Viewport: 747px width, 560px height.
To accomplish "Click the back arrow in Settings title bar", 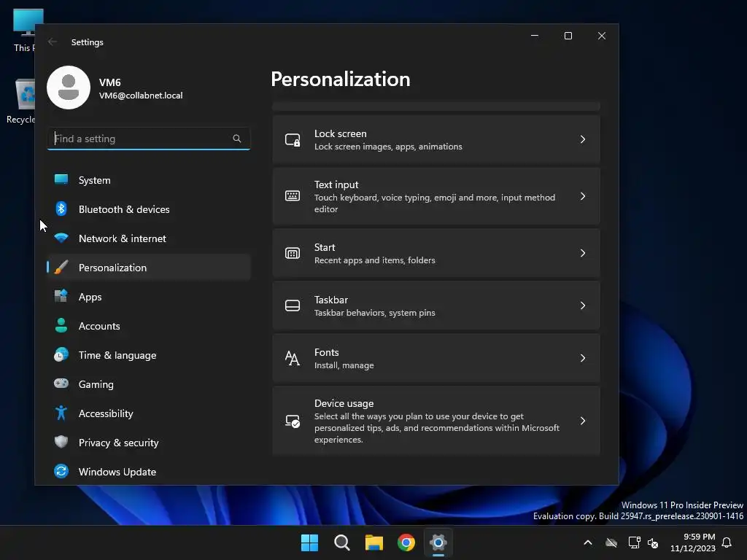I will 53,42.
